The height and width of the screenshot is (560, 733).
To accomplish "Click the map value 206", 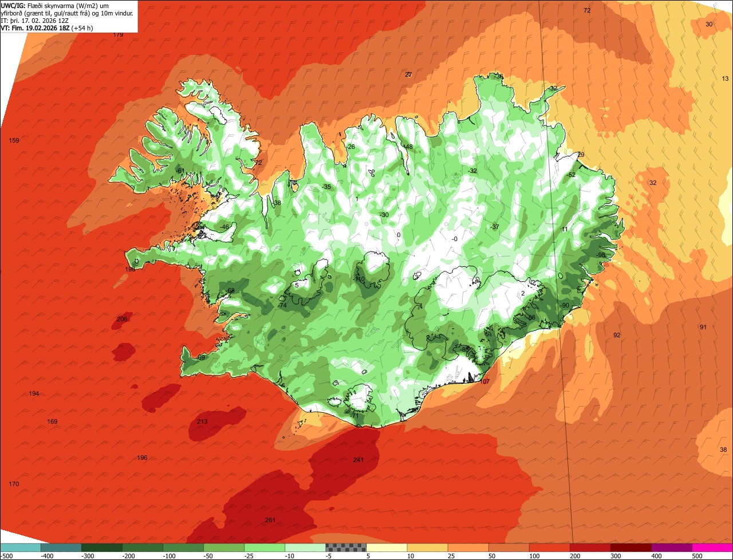I will tap(122, 320).
